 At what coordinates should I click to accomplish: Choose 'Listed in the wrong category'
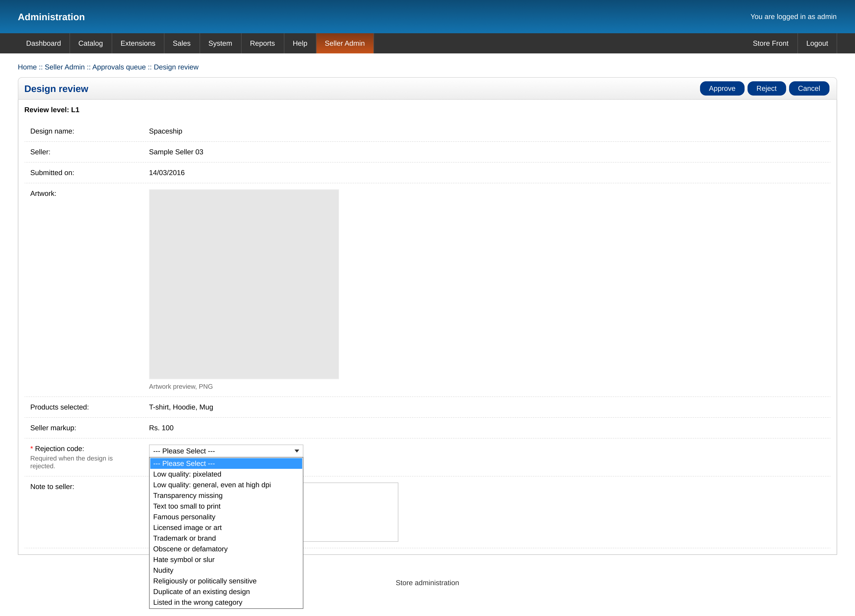pos(226,602)
